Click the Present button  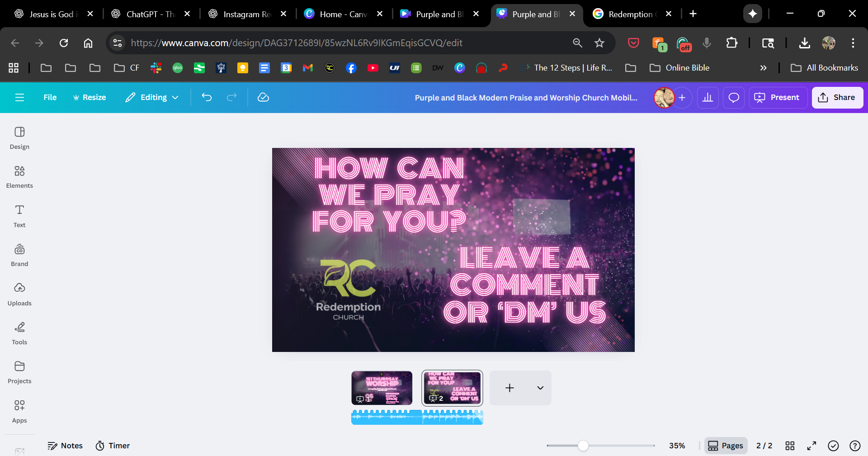tap(778, 97)
